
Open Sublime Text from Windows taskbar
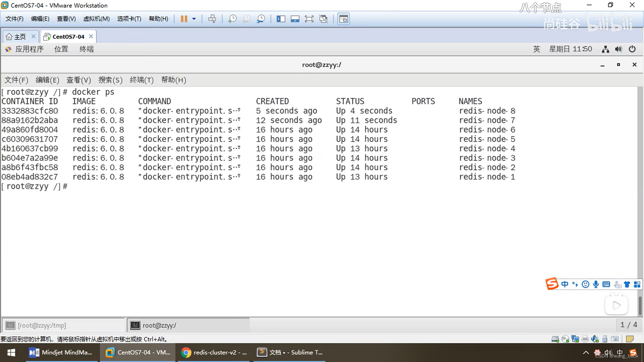coord(290,352)
